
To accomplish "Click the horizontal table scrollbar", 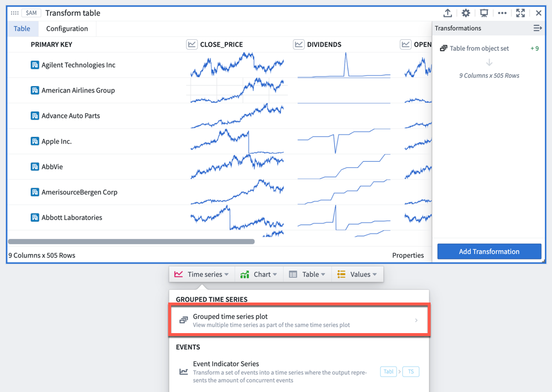I will click(131, 241).
